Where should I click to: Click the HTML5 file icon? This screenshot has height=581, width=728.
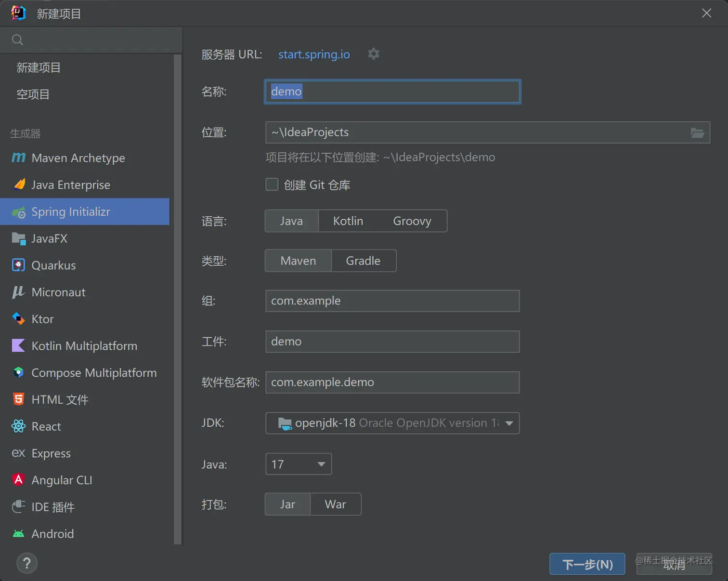(18, 399)
